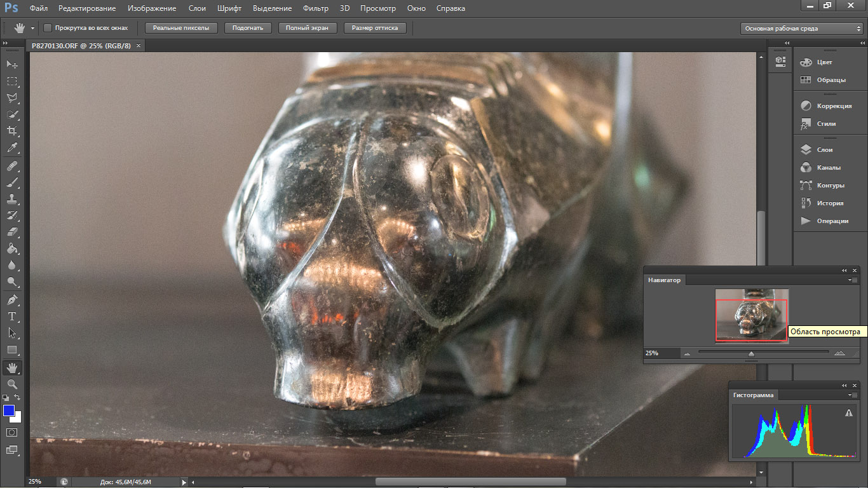
Task: Open the Navigator panel options menu
Action: (853, 280)
